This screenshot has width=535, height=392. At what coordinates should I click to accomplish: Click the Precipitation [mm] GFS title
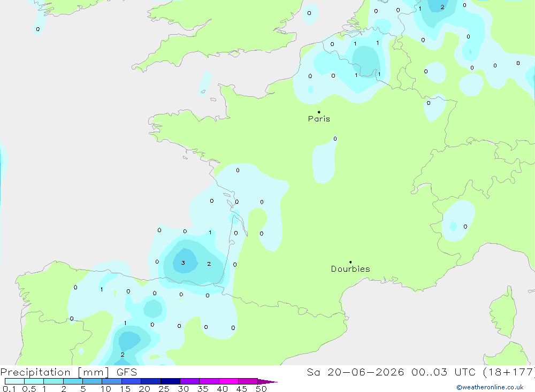68,372
